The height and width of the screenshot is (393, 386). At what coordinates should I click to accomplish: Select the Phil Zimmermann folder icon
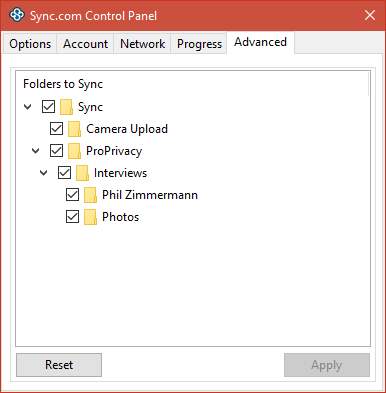click(x=90, y=195)
